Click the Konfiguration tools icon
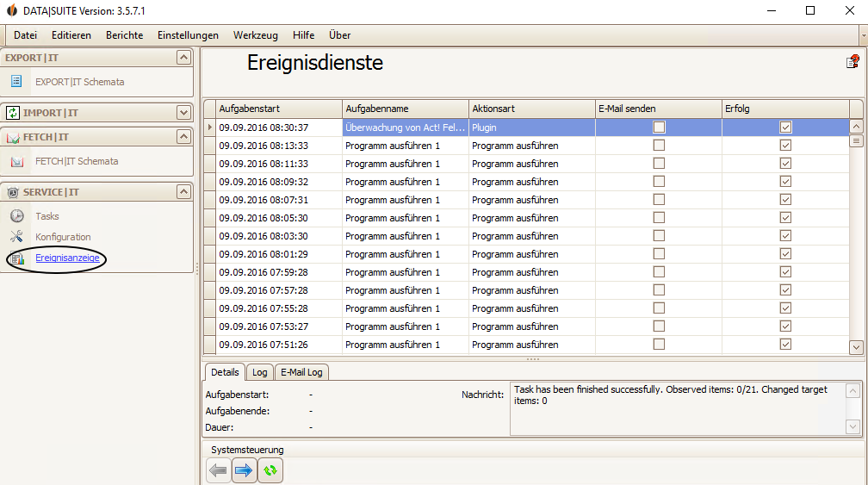Viewport: 868px width, 485px height. pyautogui.click(x=16, y=237)
